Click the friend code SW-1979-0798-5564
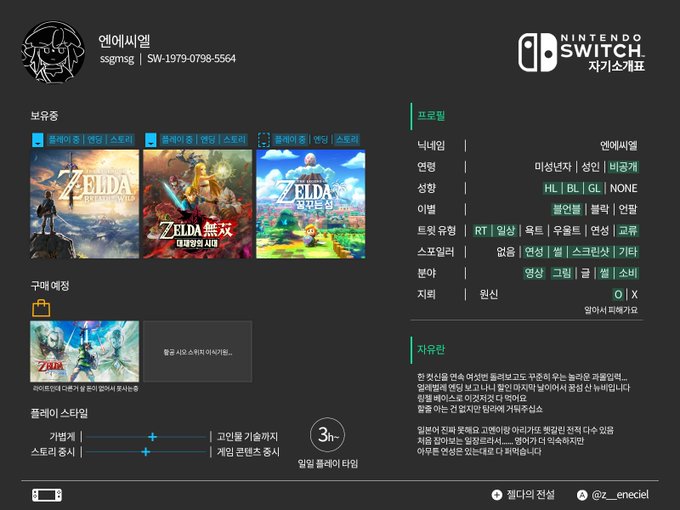This screenshot has height=510, width=680. [x=191, y=59]
